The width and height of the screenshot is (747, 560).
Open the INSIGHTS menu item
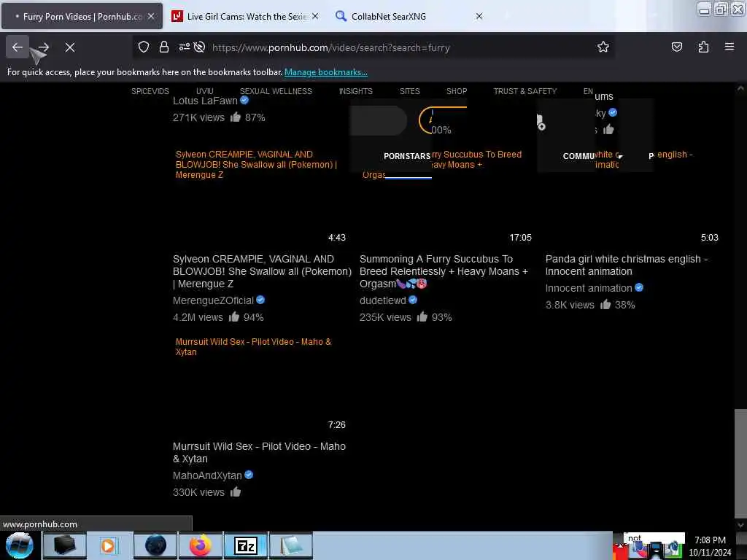pyautogui.click(x=356, y=91)
